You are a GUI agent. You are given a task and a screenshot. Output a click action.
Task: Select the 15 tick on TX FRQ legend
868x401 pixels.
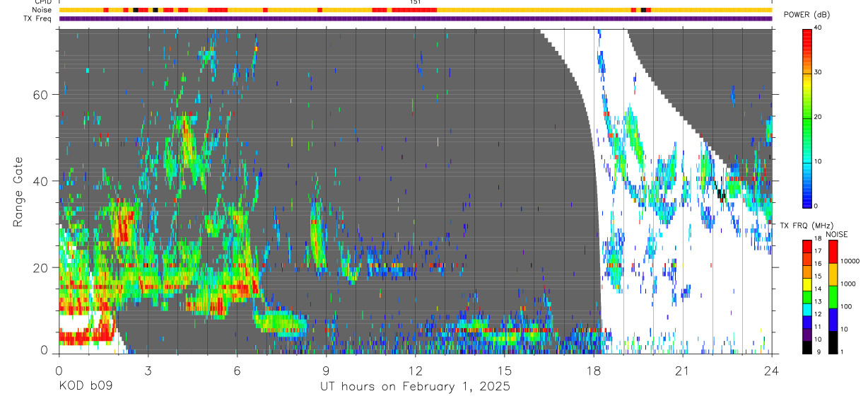(818, 277)
